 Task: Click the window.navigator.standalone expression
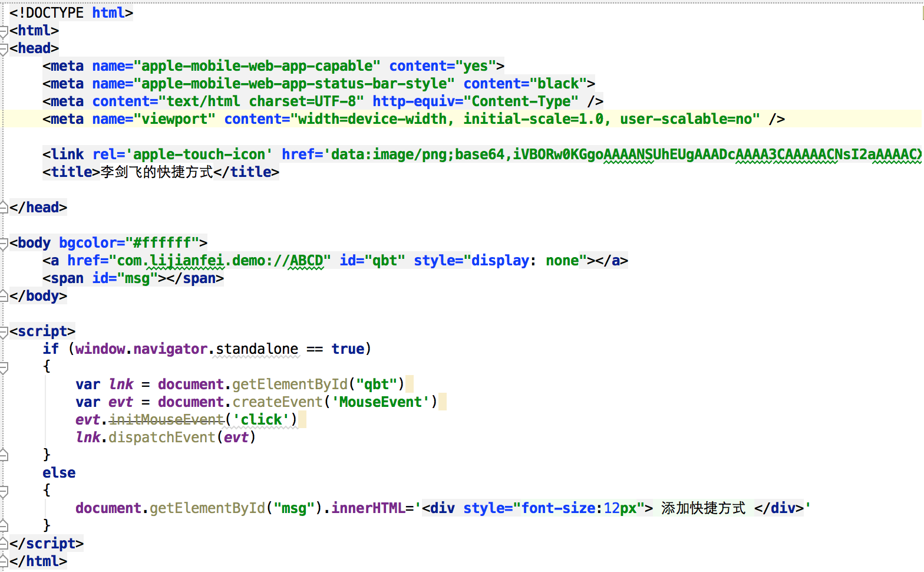coord(187,349)
